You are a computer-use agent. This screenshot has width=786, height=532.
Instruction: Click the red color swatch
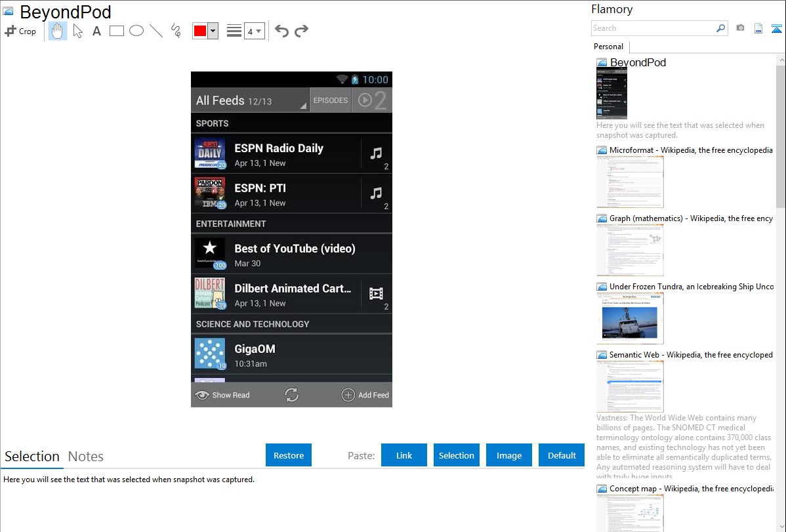[x=200, y=31]
